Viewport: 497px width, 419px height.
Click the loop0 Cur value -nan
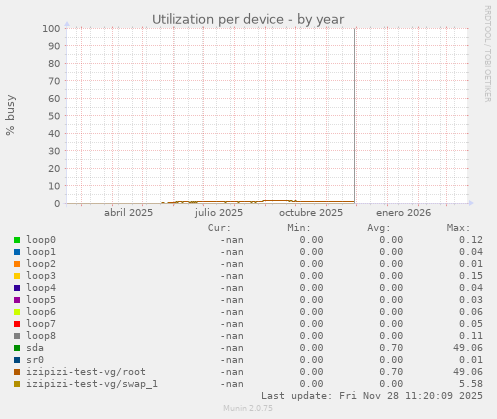[232, 240]
